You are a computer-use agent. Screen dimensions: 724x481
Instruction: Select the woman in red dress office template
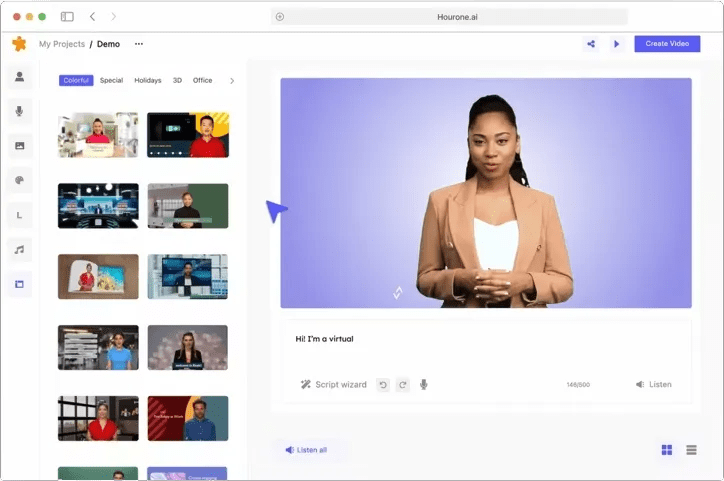pyautogui.click(x=98, y=418)
